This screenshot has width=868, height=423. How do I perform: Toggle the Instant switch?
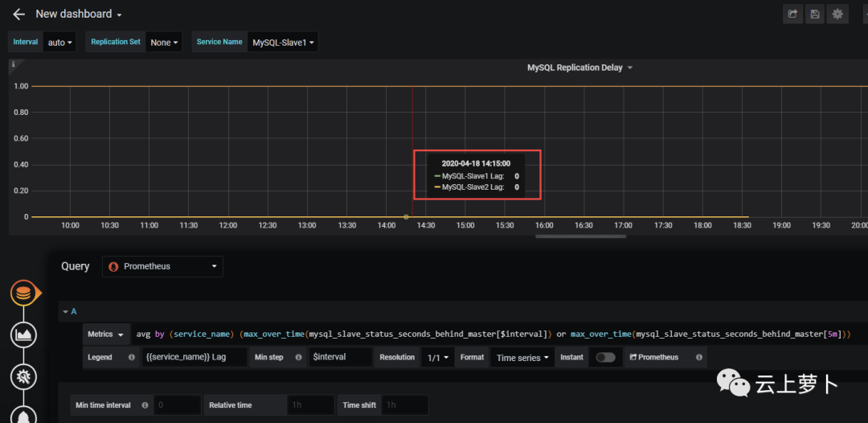coord(606,358)
